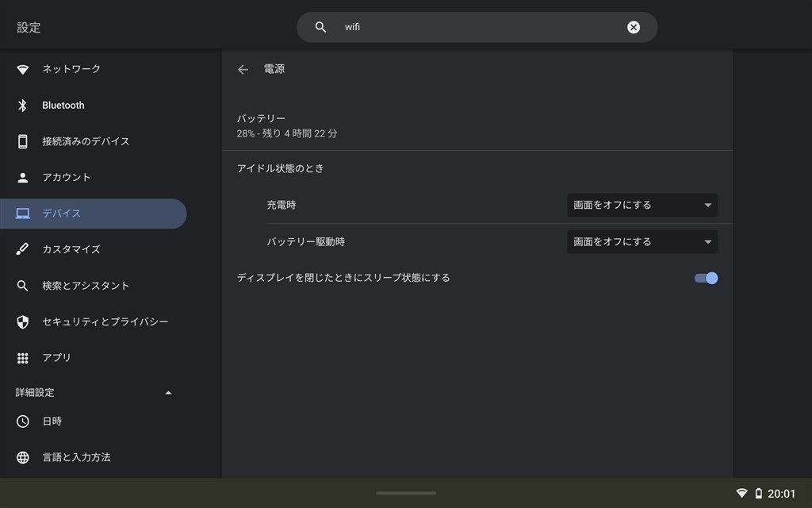Select the アプリ grid icon
Screen dimensions: 812x508
click(x=22, y=357)
